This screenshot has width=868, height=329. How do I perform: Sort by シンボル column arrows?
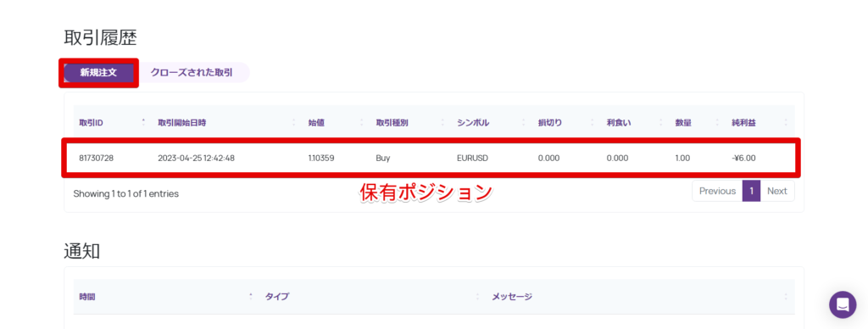tap(524, 122)
